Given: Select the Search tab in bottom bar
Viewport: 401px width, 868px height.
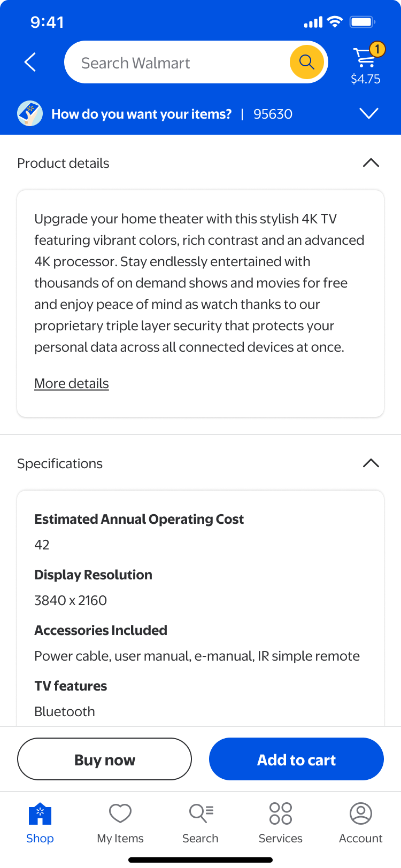Looking at the screenshot, I should (x=200, y=823).
